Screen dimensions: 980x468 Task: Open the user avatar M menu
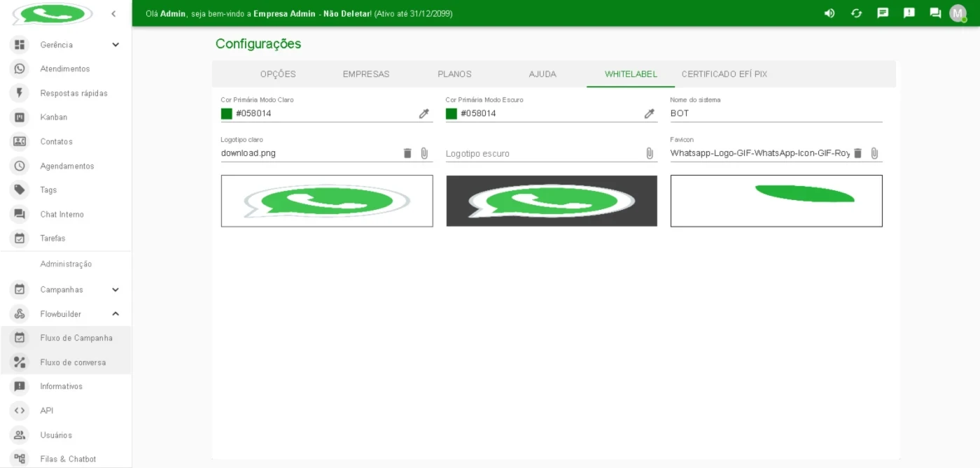pos(958,13)
